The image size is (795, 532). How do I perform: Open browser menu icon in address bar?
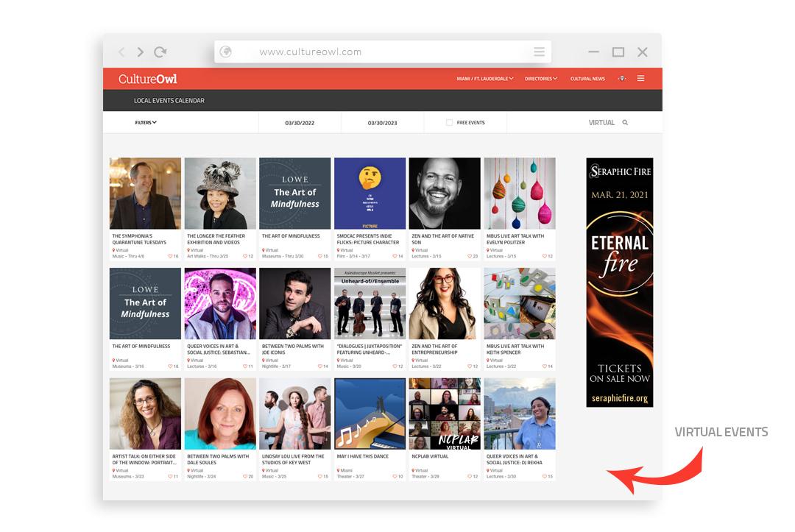[x=540, y=52]
